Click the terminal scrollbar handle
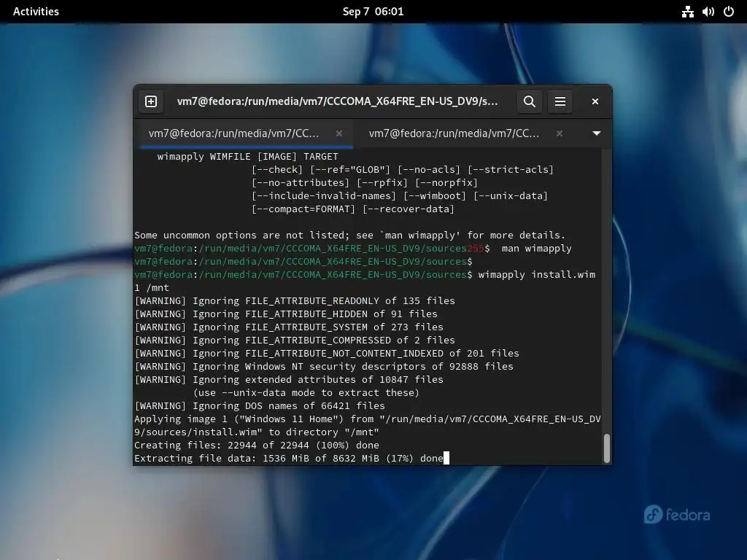The height and width of the screenshot is (560, 747). coord(606,448)
